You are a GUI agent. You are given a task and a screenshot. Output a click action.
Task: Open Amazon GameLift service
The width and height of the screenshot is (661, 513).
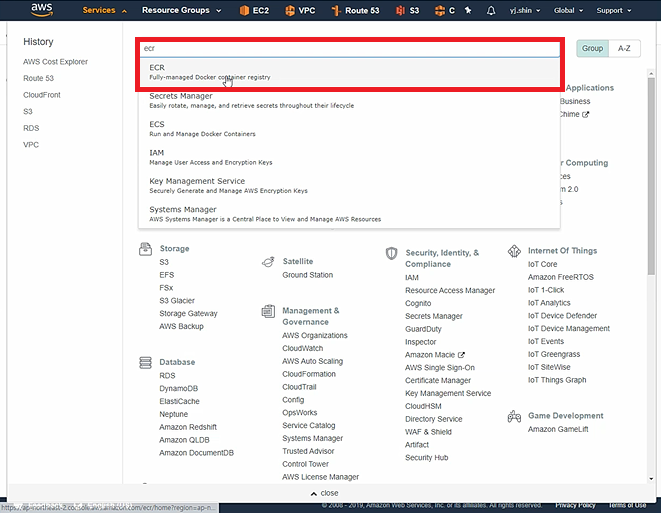pyautogui.click(x=558, y=430)
